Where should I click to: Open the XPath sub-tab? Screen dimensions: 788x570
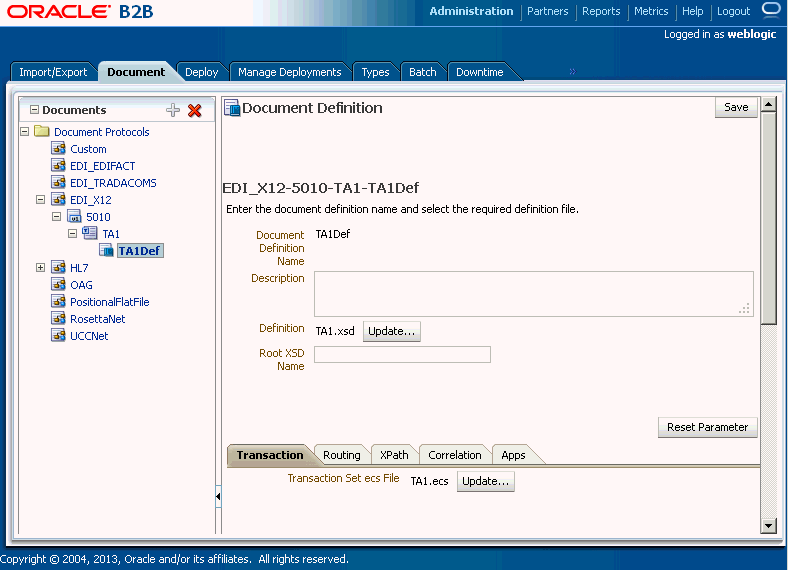click(x=394, y=455)
